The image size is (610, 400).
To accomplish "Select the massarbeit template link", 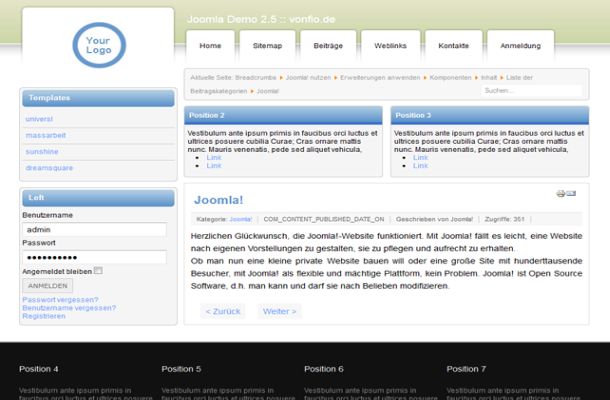I will pyautogui.click(x=46, y=135).
